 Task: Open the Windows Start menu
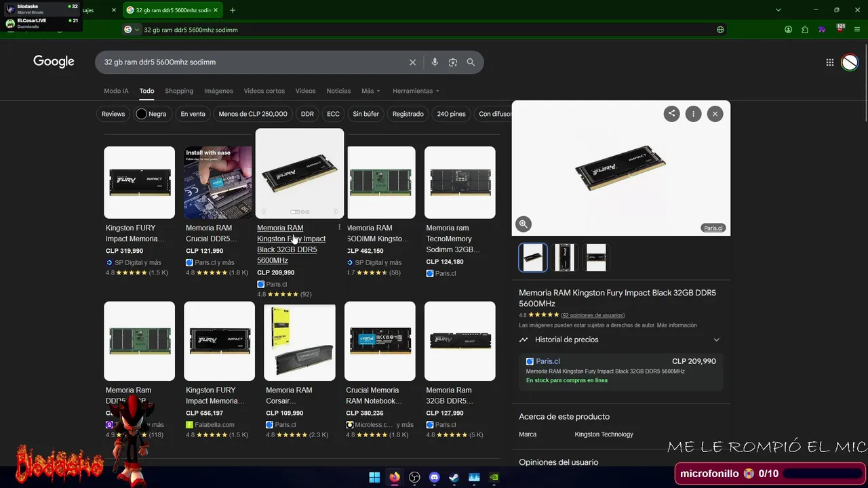click(x=374, y=477)
